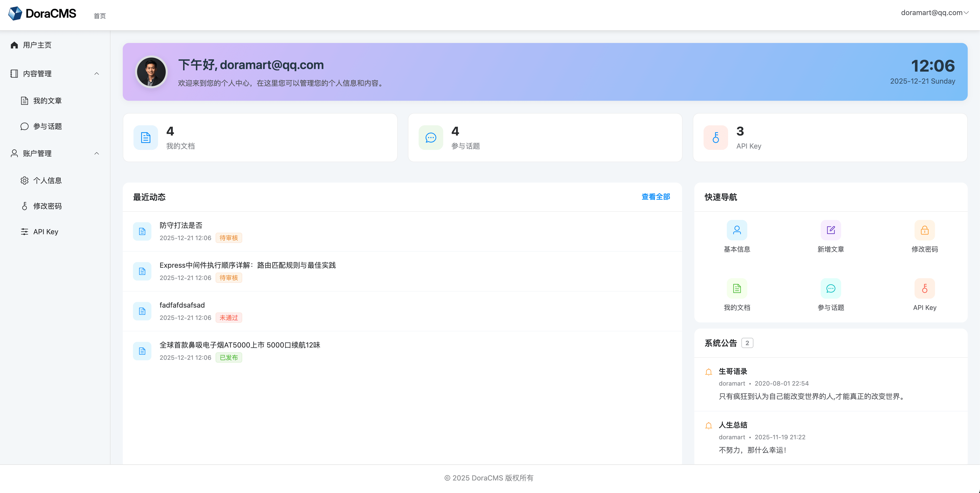The image size is (980, 493).
Task: Click the 新增文章 quick navigation icon
Action: point(830,230)
